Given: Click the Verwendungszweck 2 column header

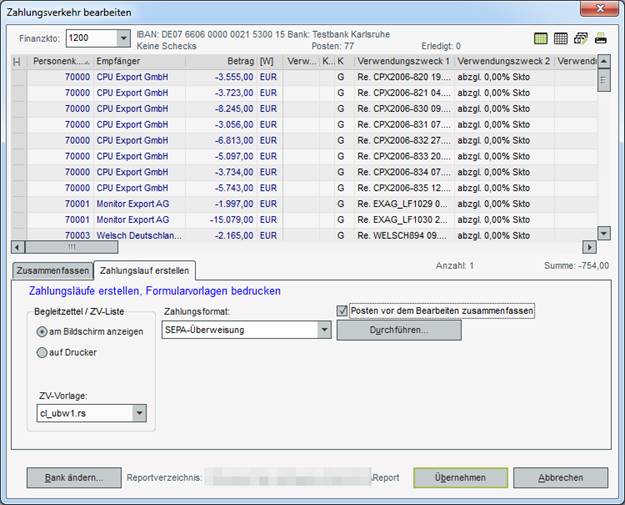Looking at the screenshot, I should pos(504,61).
